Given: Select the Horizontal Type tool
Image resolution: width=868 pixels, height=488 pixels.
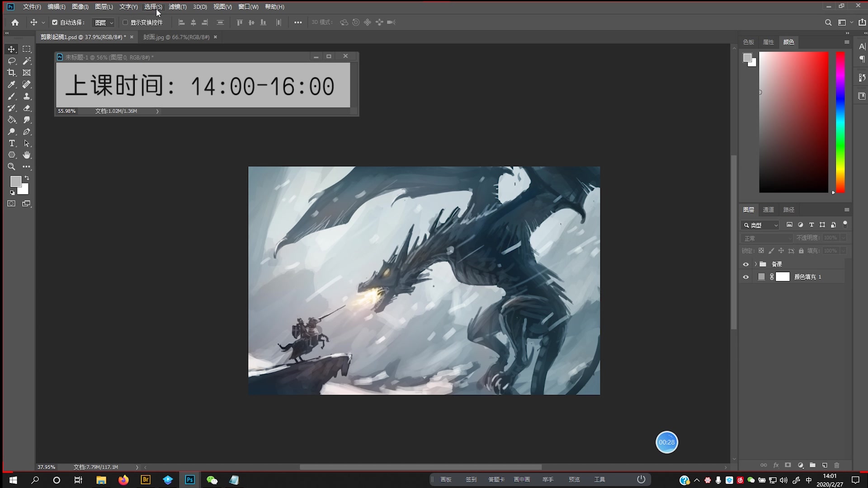Looking at the screenshot, I should click(x=11, y=143).
